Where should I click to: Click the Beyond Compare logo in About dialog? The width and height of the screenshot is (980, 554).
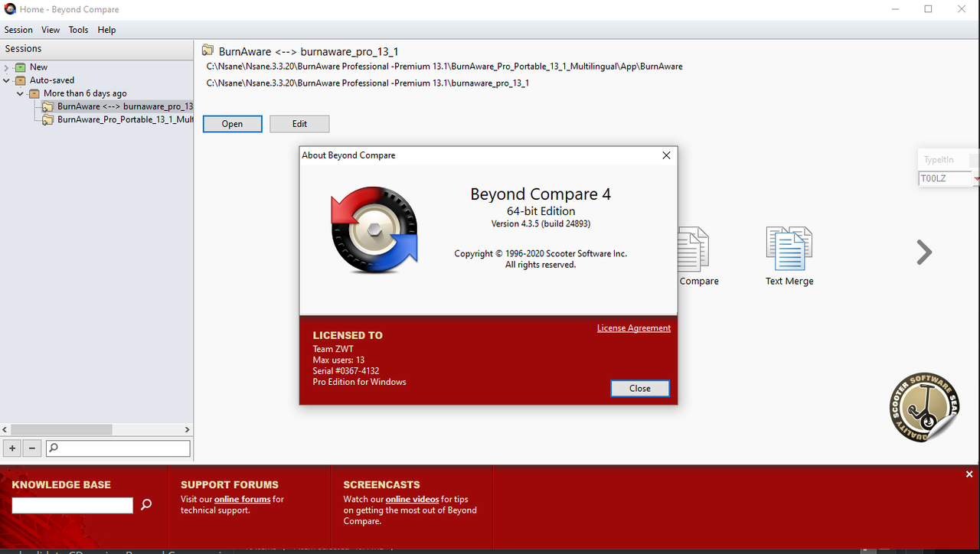coord(374,230)
